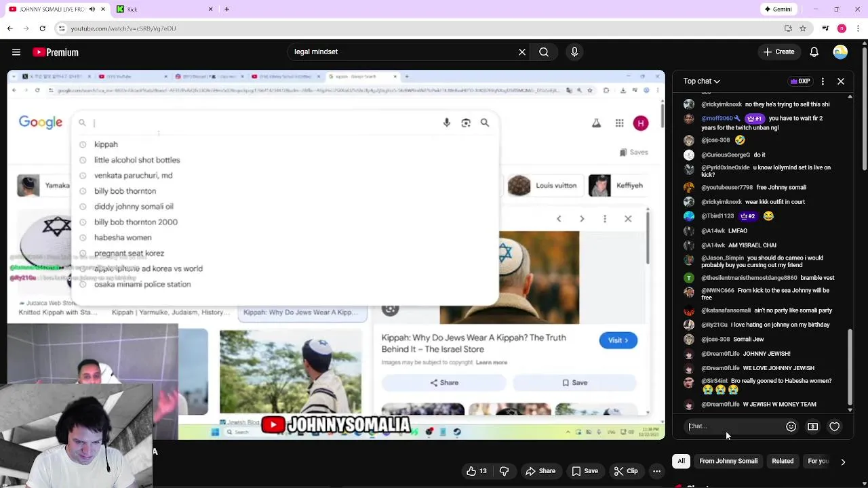Click Google voice search microphone in stream
This screenshot has height=488, width=868.
pyautogui.click(x=446, y=123)
